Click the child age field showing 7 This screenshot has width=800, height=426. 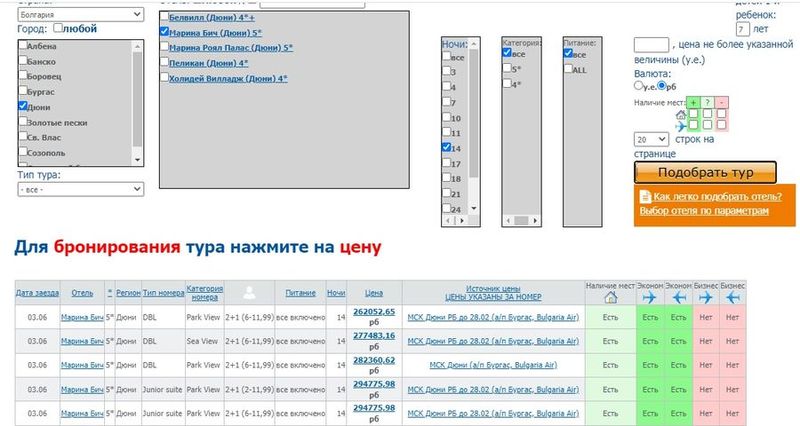click(742, 29)
